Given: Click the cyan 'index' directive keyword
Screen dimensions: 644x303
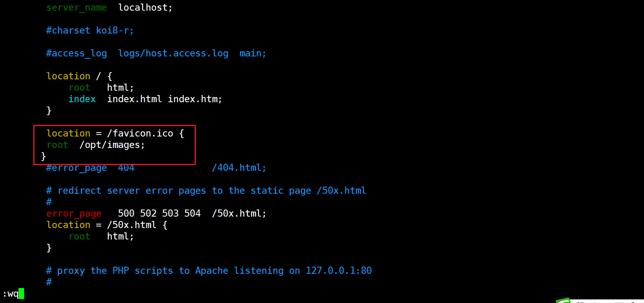Looking at the screenshot, I should tap(82, 99).
